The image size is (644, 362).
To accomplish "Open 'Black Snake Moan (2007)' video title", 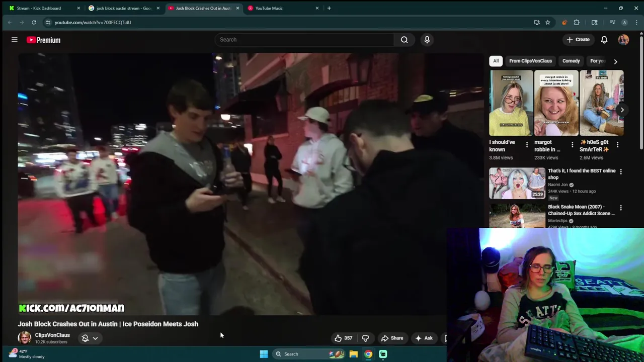I will pyautogui.click(x=581, y=210).
